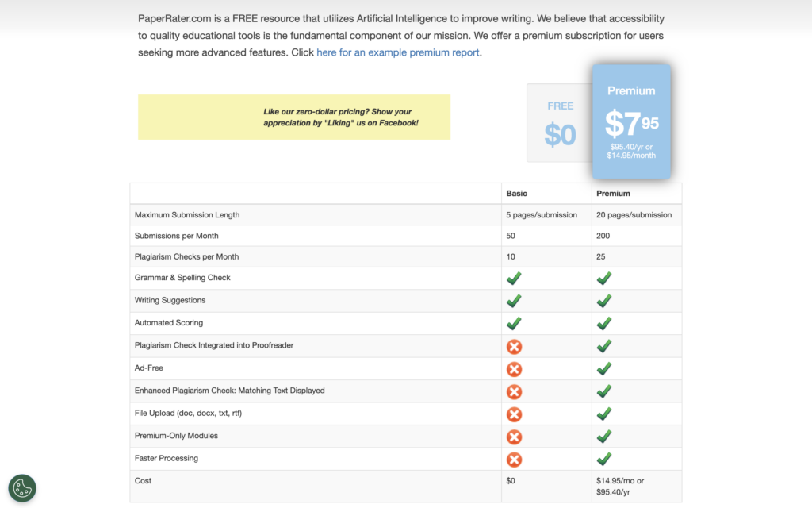Screen dimensions: 812x508
Task: Click the FREE $0 pricing card
Action: click(x=561, y=123)
